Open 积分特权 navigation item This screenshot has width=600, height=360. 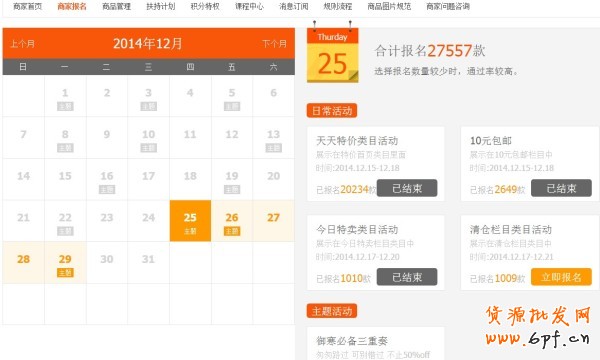tap(205, 7)
